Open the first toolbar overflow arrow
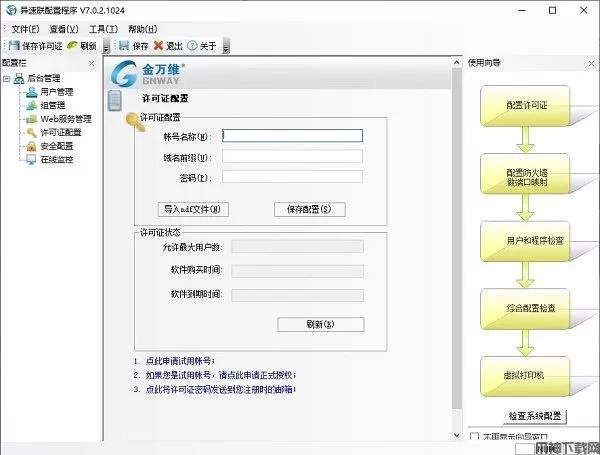The height and width of the screenshot is (455, 600). 106,47
